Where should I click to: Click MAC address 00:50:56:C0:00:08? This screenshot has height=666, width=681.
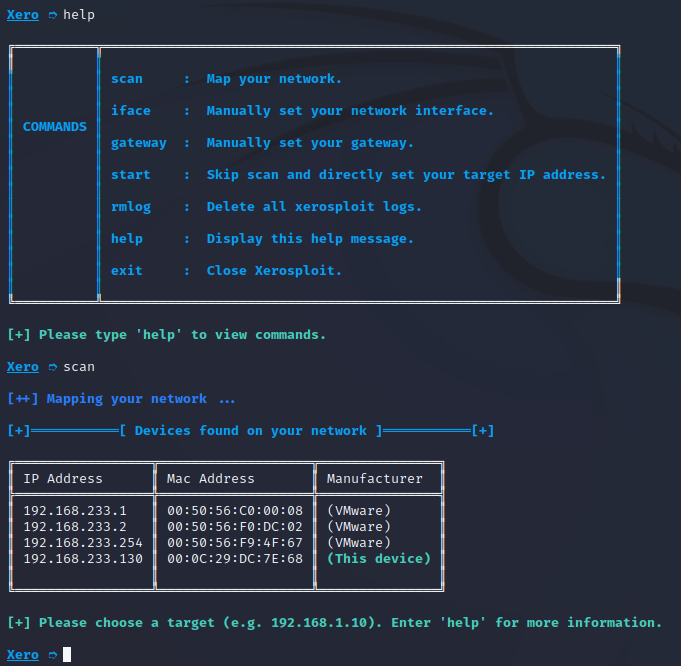click(235, 511)
